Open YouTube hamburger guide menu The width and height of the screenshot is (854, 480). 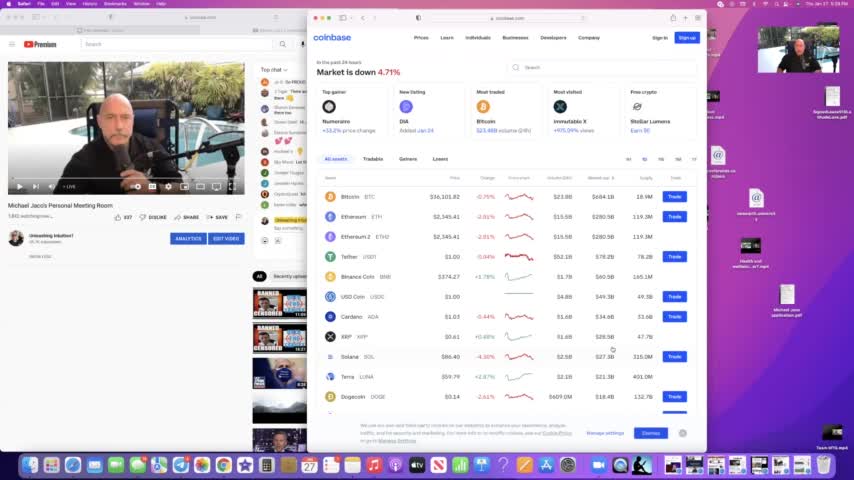point(12,44)
